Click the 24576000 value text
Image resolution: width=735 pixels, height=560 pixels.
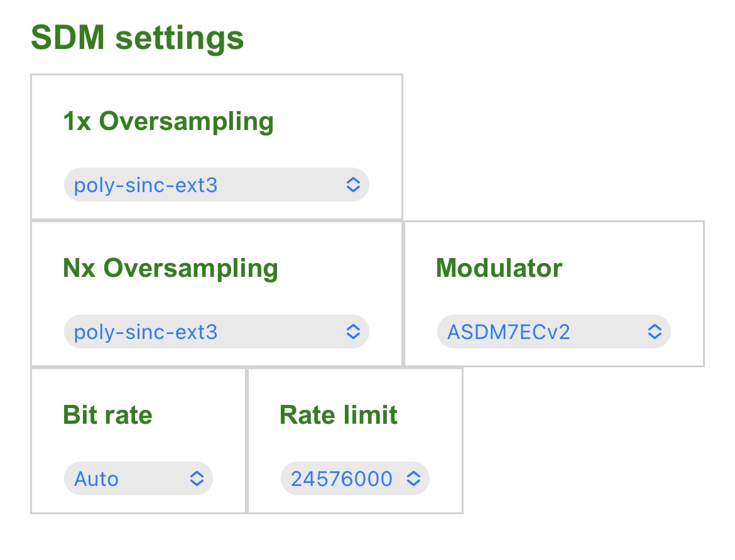pos(341,479)
